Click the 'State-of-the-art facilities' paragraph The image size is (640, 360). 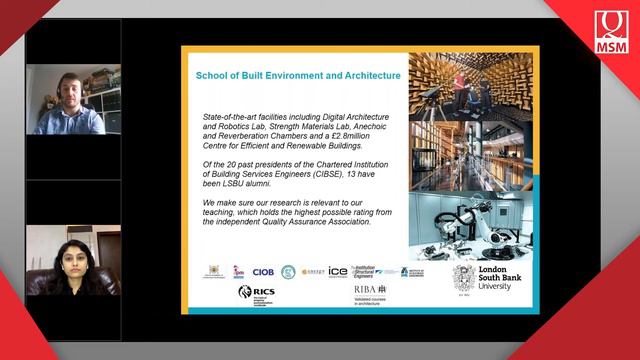point(296,131)
